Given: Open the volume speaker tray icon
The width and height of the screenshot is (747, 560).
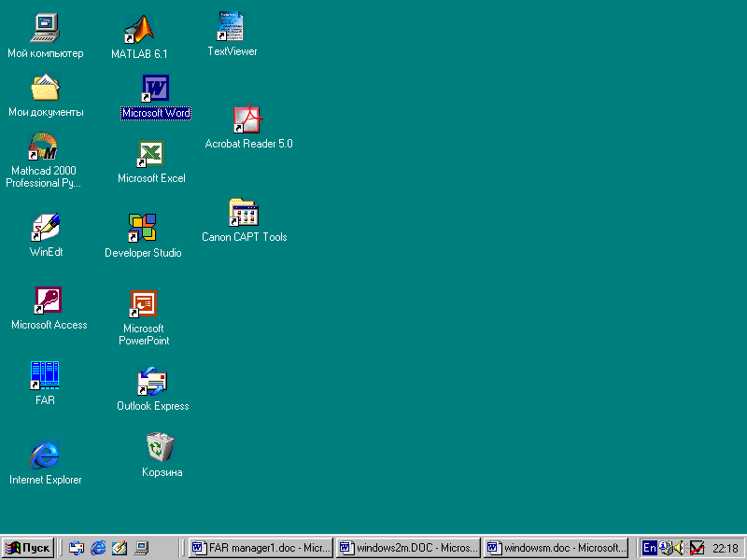Looking at the screenshot, I should (681, 548).
